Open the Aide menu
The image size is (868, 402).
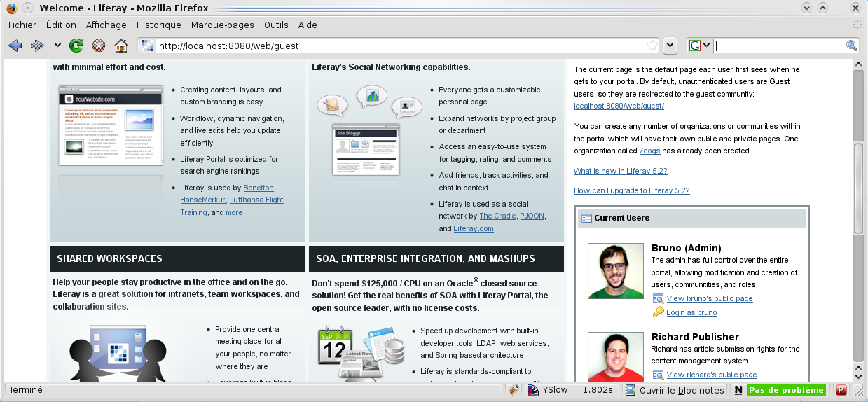(308, 25)
